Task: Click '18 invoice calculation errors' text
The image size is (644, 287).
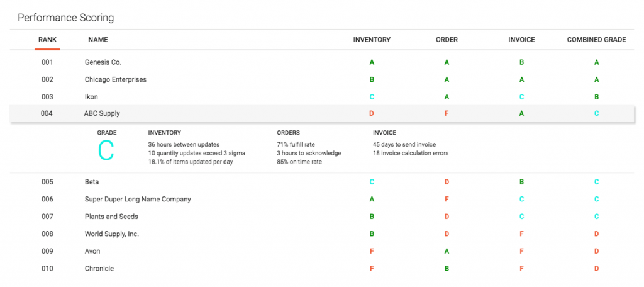Action: [x=411, y=153]
